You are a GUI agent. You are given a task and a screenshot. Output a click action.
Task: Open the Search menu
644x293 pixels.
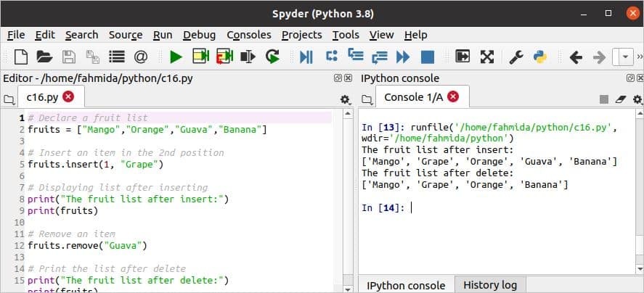click(82, 36)
